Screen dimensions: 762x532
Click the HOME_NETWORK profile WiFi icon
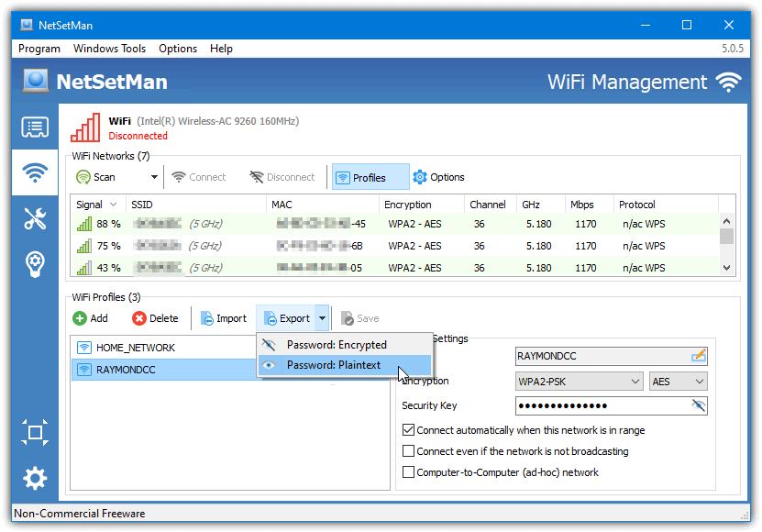coord(84,348)
